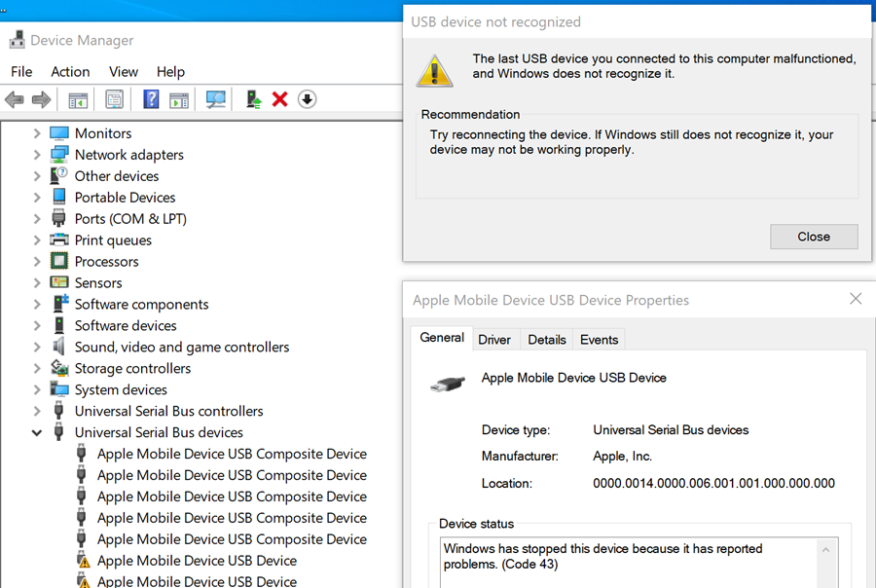This screenshot has width=876, height=588.
Task: Click the Sound, video and game controllers speaker icon
Action: [58, 347]
